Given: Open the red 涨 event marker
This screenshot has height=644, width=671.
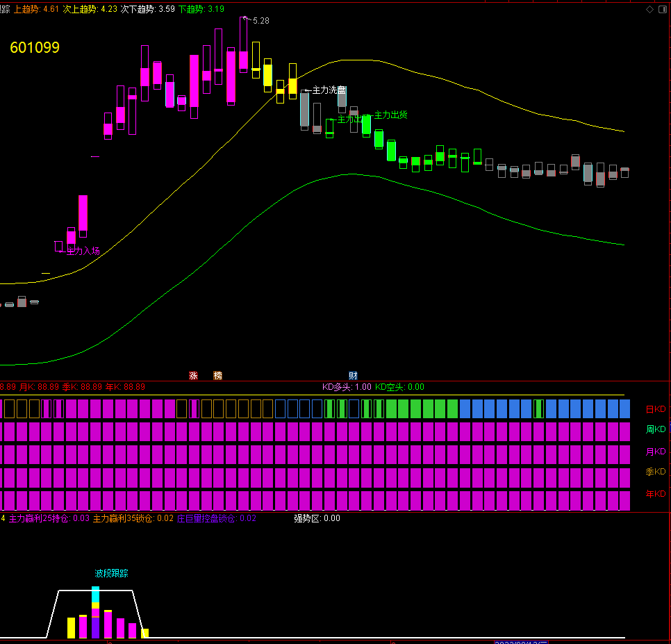Looking at the screenshot, I should point(193,376).
